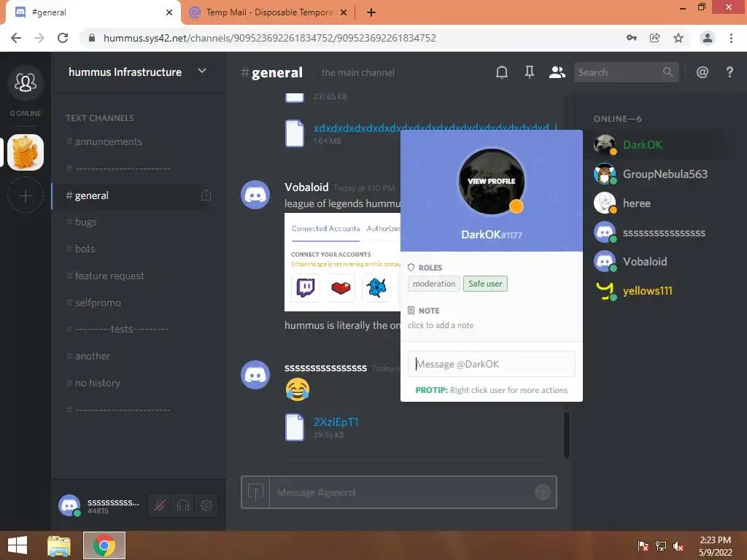Screen dimensions: 747x560
Task: Toggle headphones deafen in user panel
Action: pos(183,505)
